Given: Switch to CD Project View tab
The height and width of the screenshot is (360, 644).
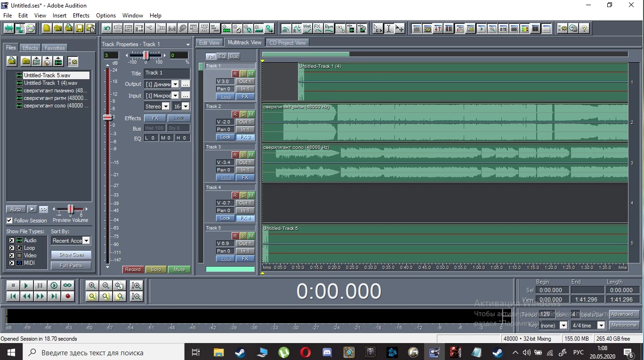Looking at the screenshot, I should coord(287,42).
